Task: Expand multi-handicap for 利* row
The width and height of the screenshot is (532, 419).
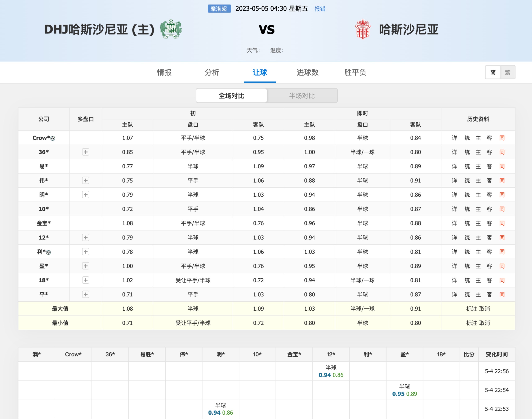Action: tap(85, 252)
